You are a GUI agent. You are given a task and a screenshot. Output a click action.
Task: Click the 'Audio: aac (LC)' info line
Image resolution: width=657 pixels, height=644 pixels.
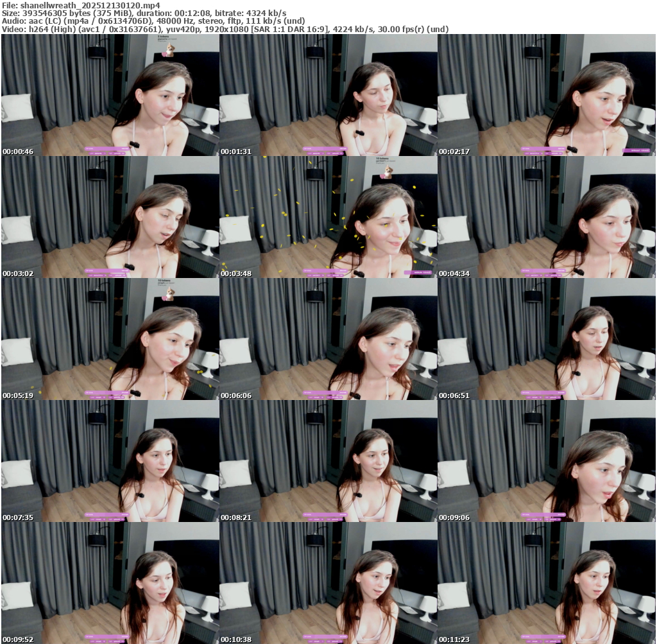[x=153, y=21]
